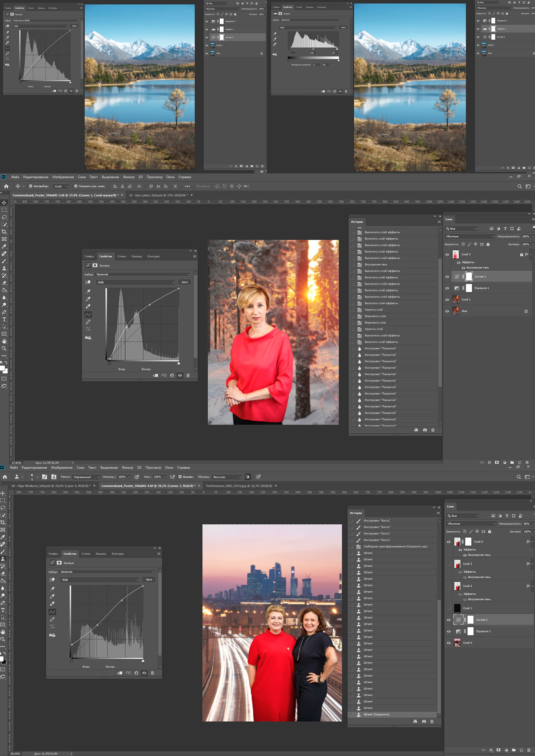Create a new layer in the city skyline Layers panel
This screenshot has width=535, height=756.
tap(521, 750)
